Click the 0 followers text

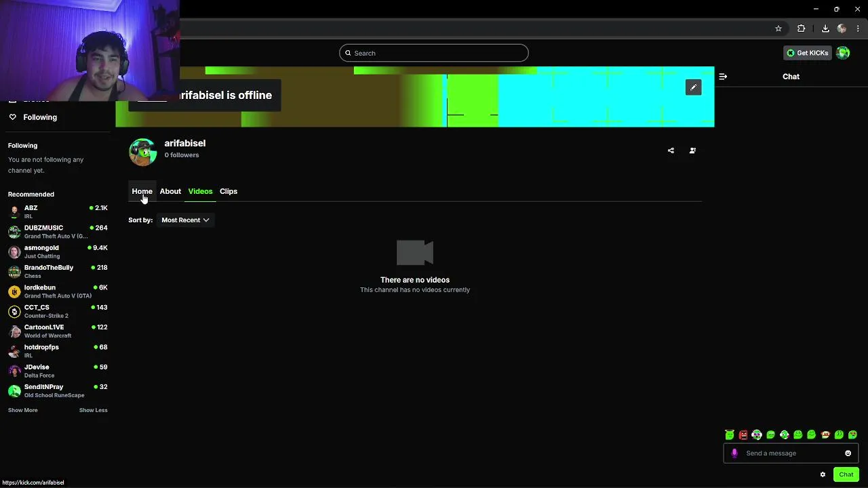[182, 155]
